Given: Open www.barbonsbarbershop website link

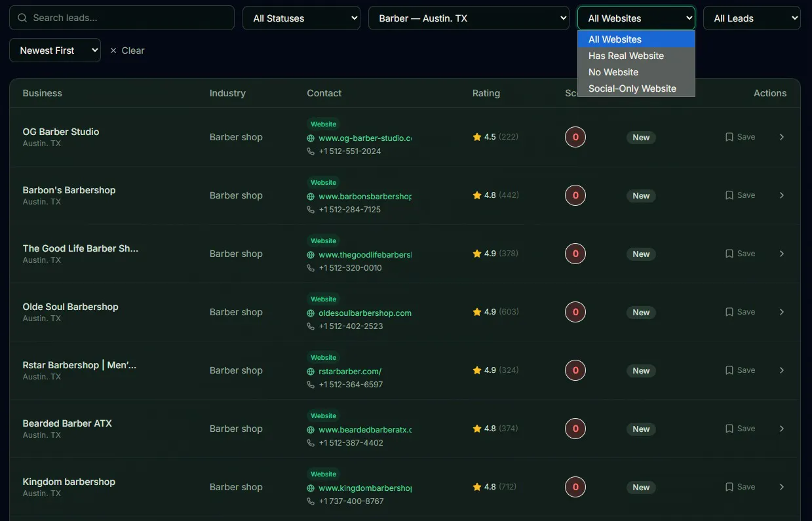Looking at the screenshot, I should [365, 197].
